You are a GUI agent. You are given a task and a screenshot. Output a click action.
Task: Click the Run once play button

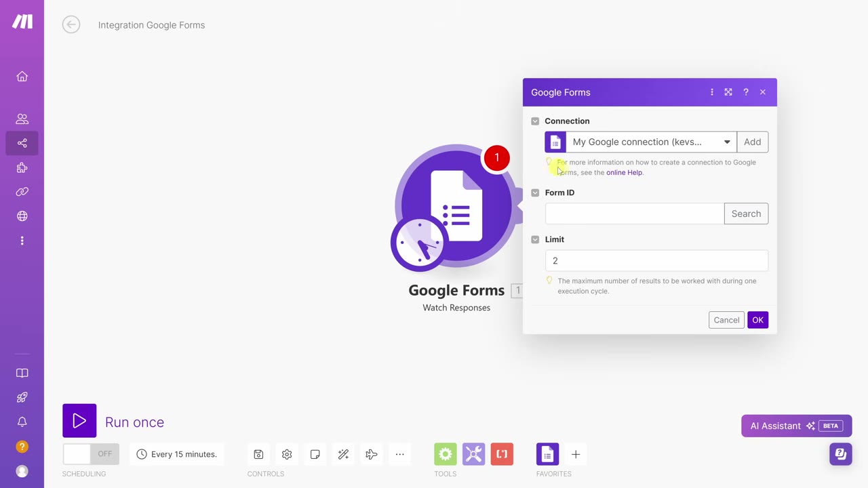tap(79, 421)
